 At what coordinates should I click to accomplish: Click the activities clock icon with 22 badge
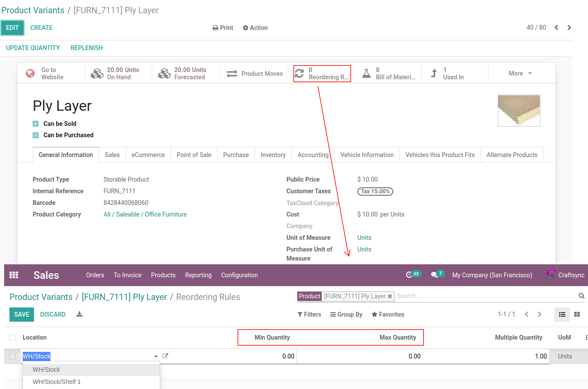point(409,275)
